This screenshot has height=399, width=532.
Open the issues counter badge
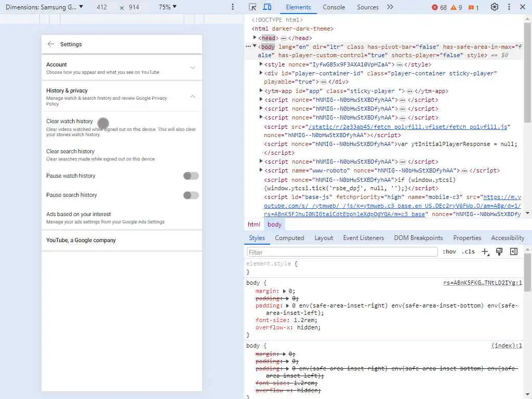click(x=473, y=7)
